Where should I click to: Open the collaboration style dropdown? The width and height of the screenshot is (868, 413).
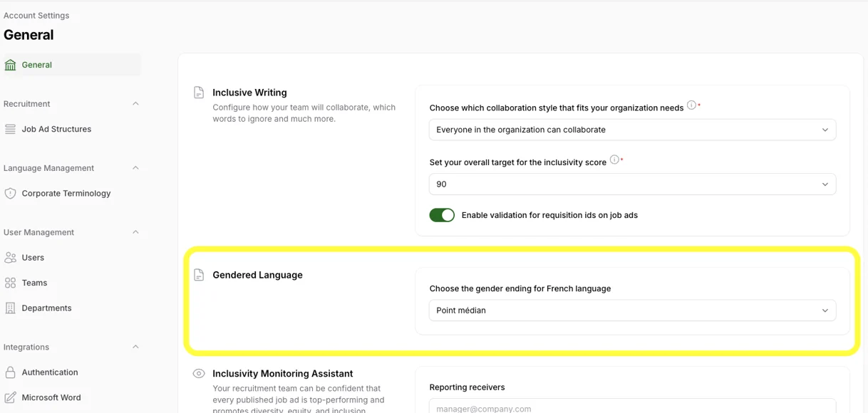632,130
